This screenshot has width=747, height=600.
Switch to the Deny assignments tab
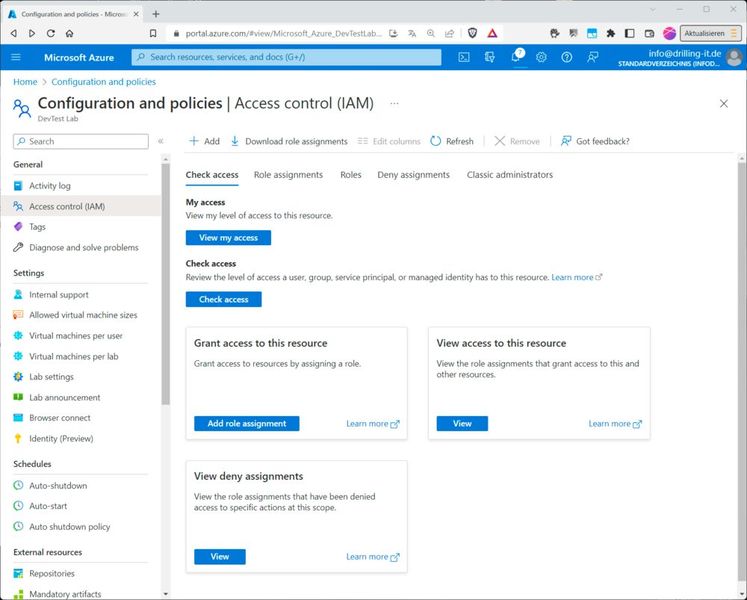pyautogui.click(x=414, y=175)
